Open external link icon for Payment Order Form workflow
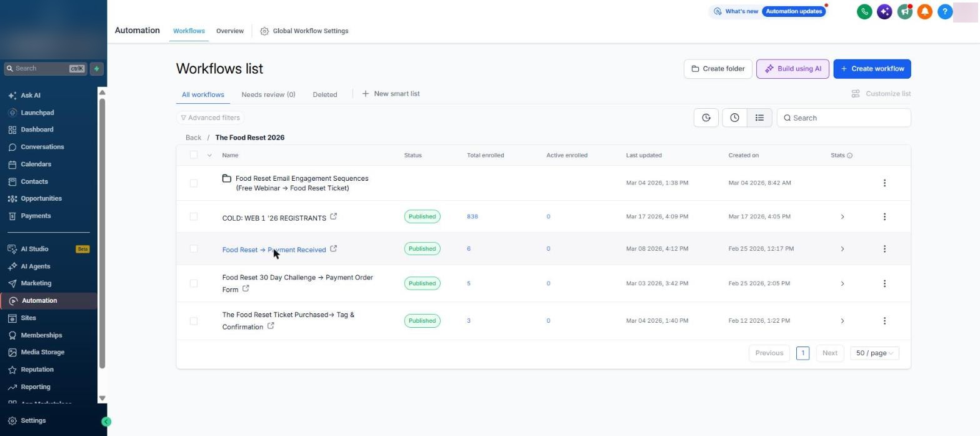980x436 pixels. click(246, 288)
